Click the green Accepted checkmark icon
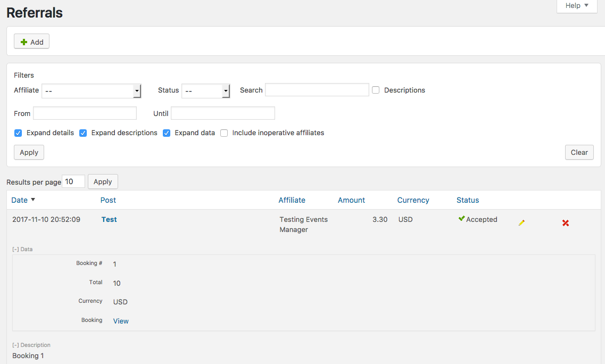605x364 pixels. [x=461, y=219]
